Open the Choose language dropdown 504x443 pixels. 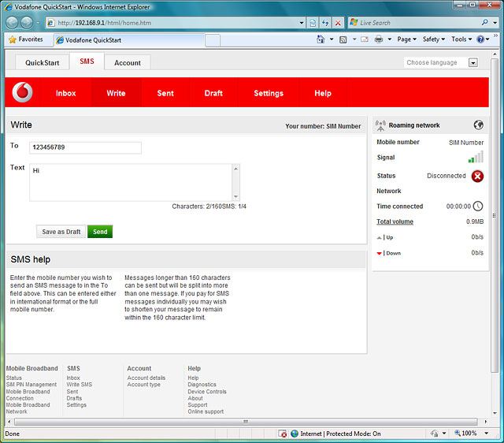click(473, 62)
